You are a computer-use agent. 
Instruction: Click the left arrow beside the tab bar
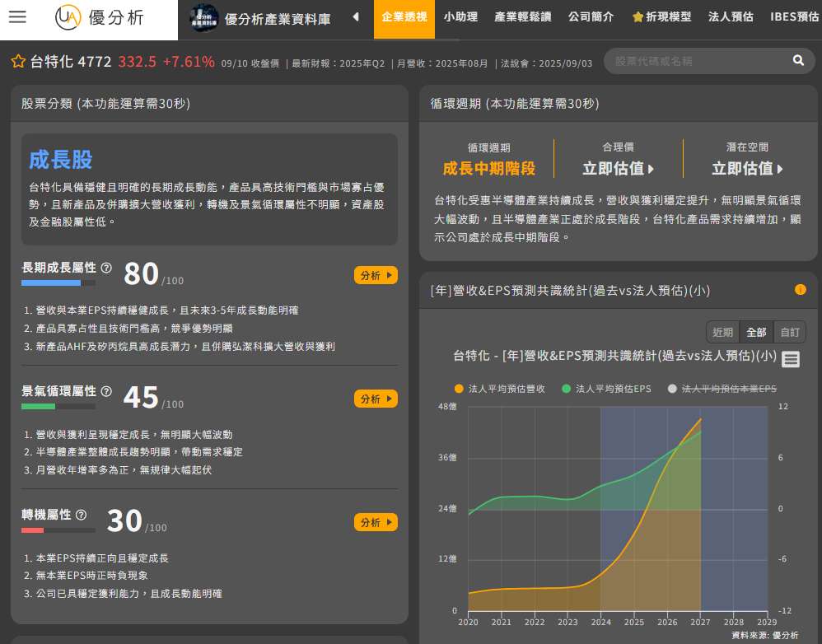356,16
